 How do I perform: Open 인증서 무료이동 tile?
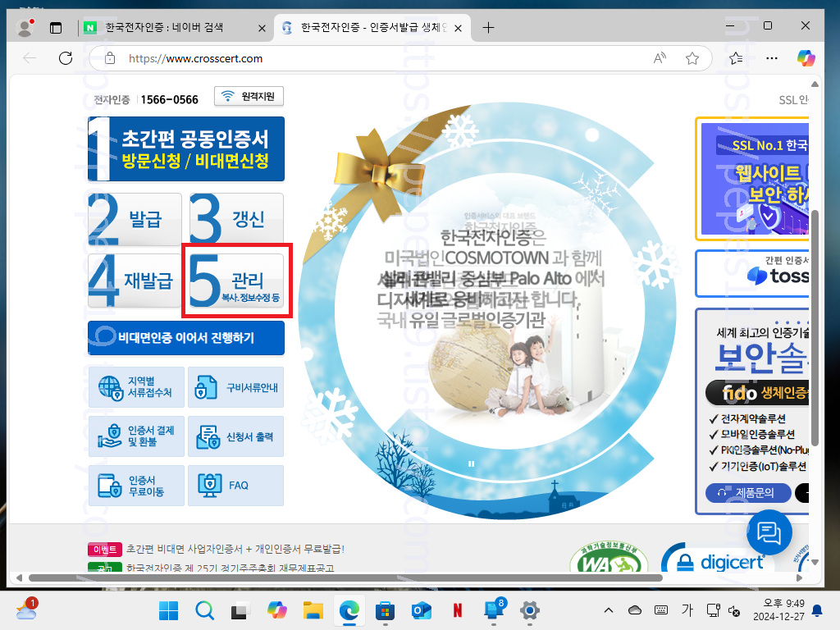coord(136,486)
